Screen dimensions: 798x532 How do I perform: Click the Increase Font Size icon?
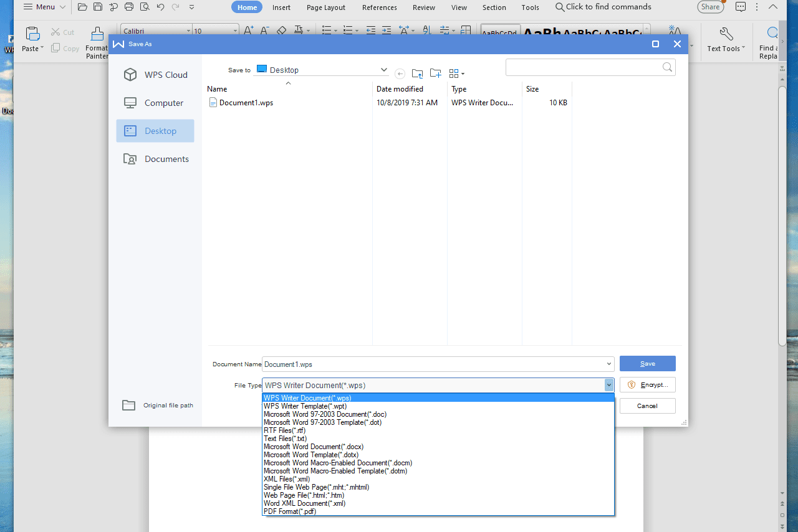tap(248, 31)
